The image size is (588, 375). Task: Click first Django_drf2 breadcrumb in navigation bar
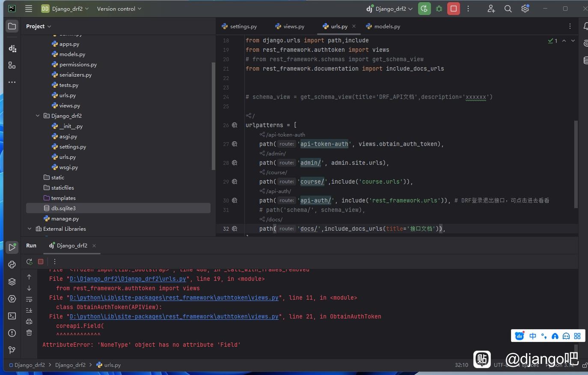click(x=27, y=365)
